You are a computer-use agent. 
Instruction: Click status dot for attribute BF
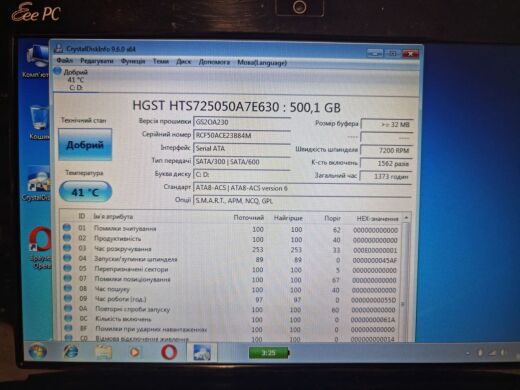click(68, 328)
